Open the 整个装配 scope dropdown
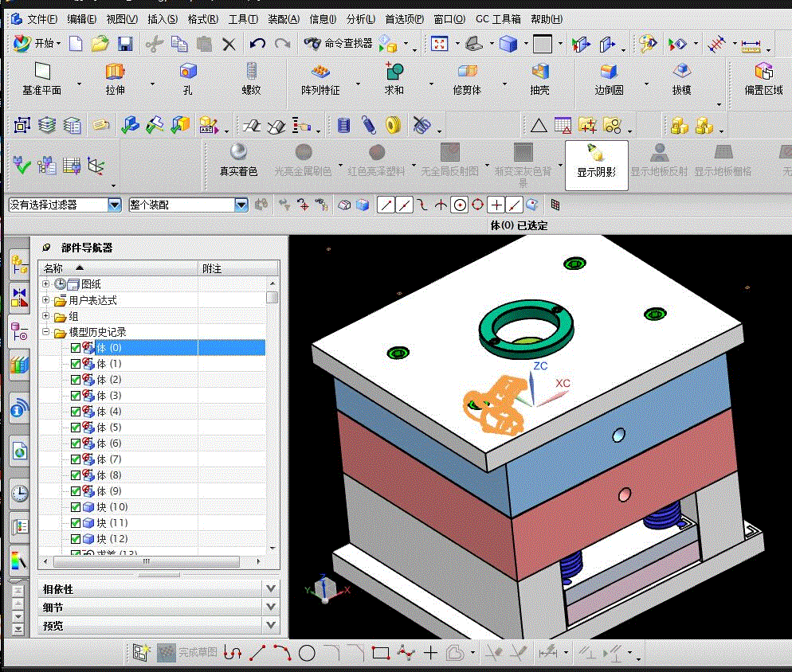Viewport: 792px width, 672px height. [x=241, y=205]
